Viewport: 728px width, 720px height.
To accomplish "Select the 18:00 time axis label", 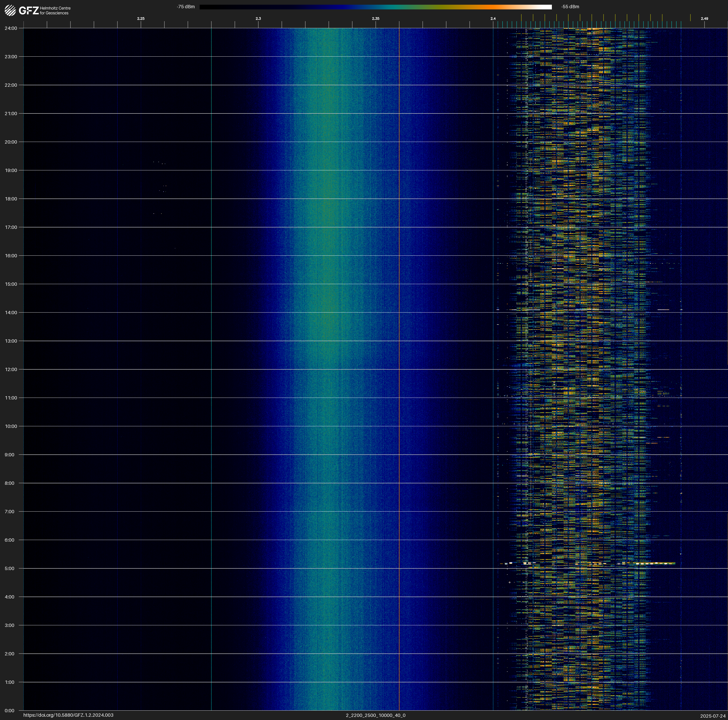I will tap(11, 199).
